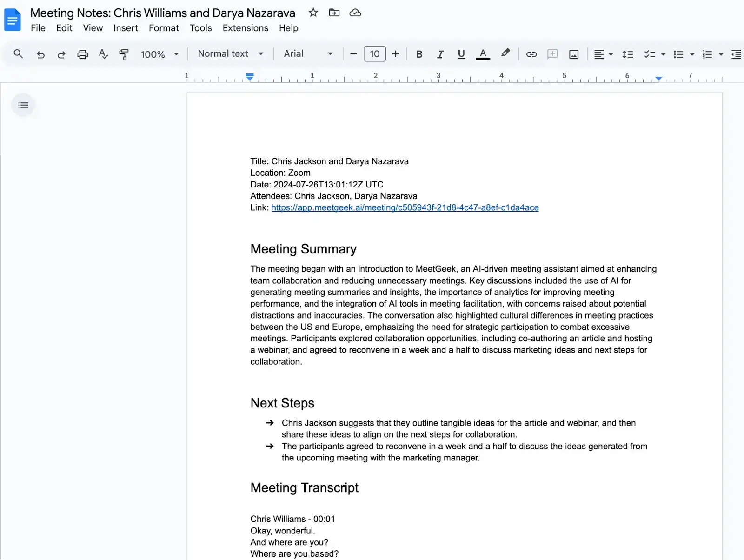Open the Insert menu
The height and width of the screenshot is (560, 744).
click(126, 28)
